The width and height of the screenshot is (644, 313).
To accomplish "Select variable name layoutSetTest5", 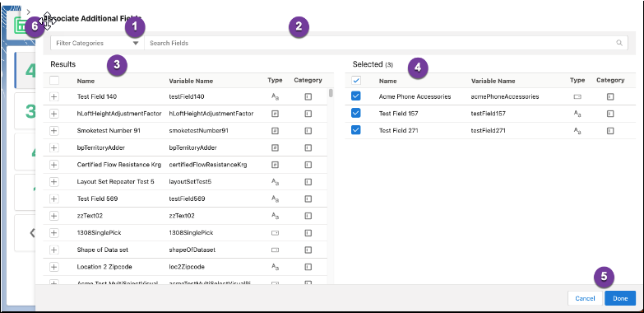I will click(190, 181).
